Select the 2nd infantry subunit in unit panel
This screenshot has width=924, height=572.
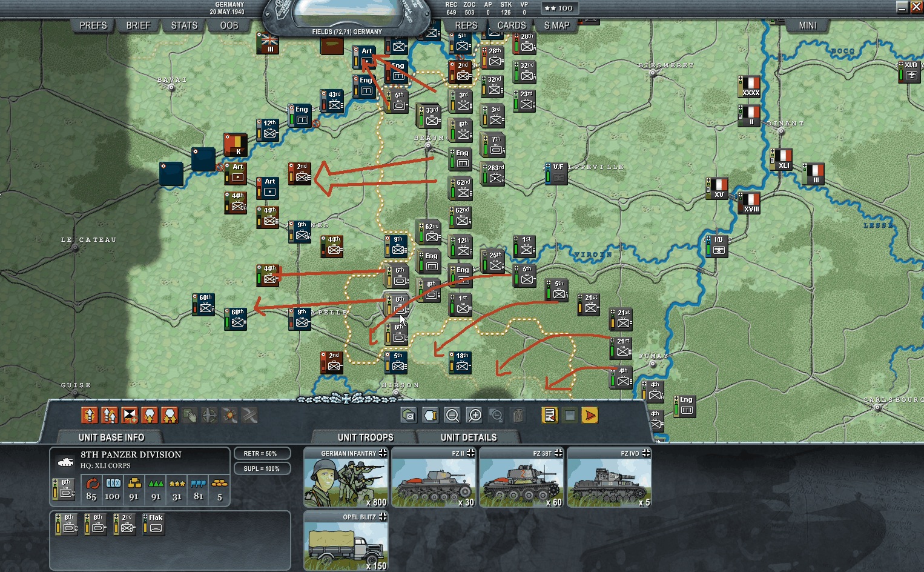(x=125, y=524)
